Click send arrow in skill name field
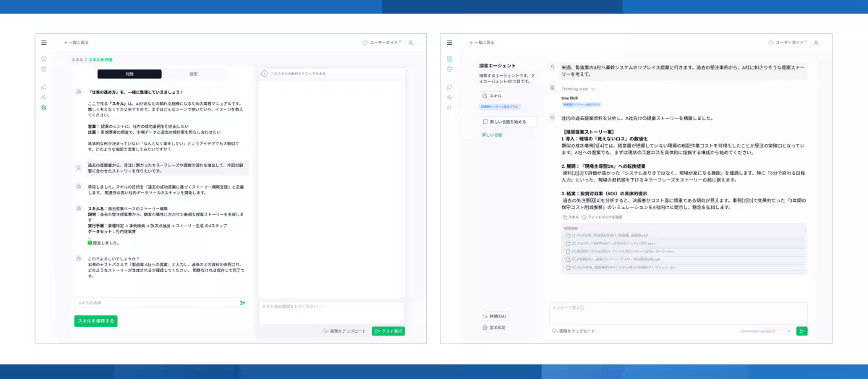 pyautogui.click(x=242, y=303)
